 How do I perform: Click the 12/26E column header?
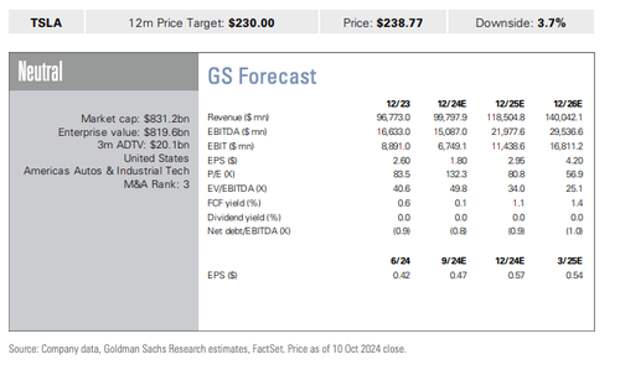click(568, 104)
